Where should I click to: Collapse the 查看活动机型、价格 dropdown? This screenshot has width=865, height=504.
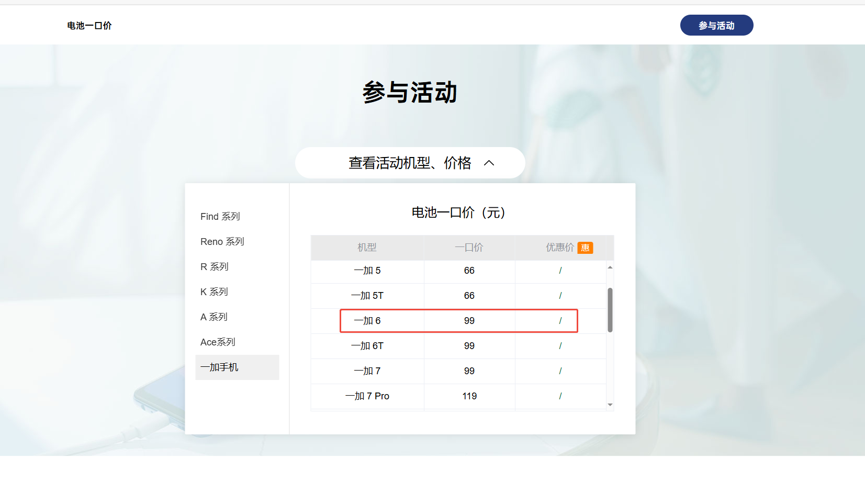(x=410, y=163)
